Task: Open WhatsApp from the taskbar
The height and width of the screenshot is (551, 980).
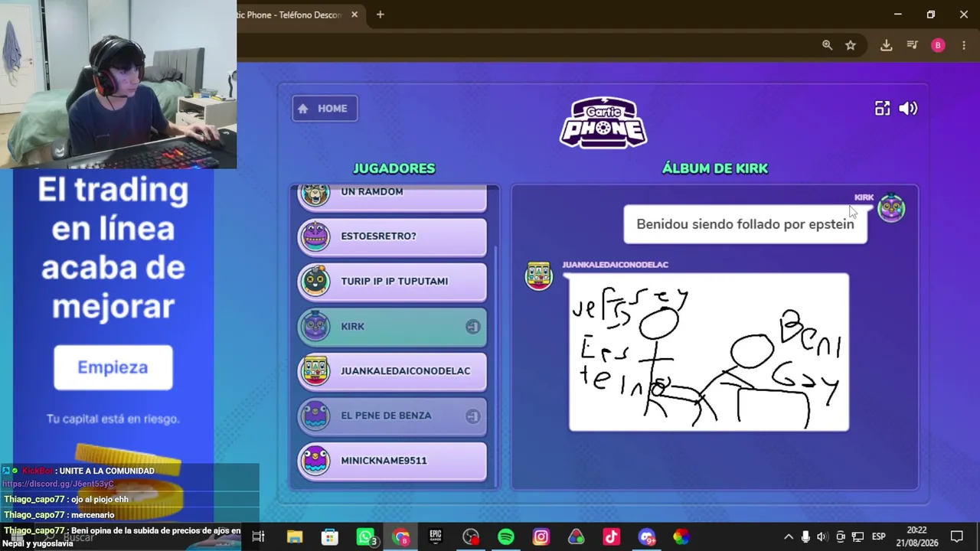Action: (366, 537)
